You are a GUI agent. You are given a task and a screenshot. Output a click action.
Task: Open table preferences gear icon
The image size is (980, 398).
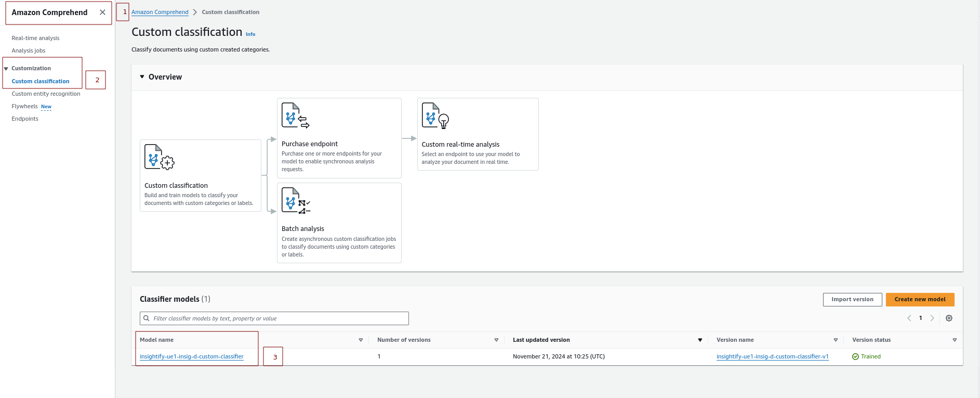pyautogui.click(x=949, y=318)
